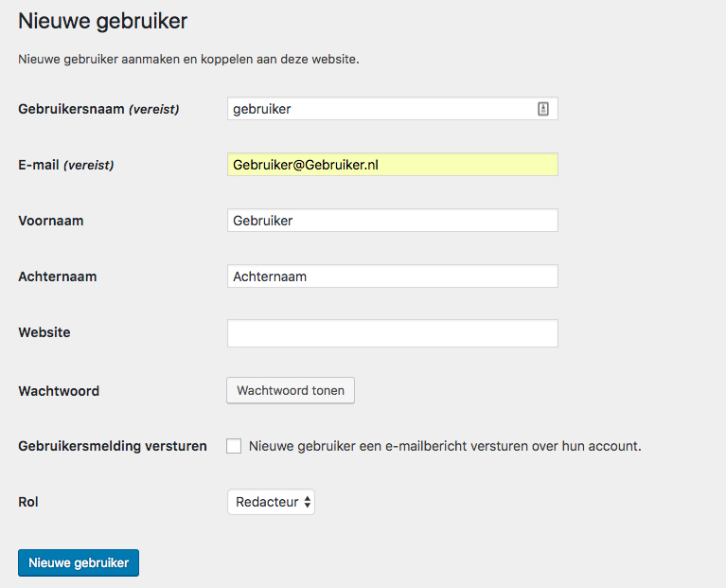Select the Voornaam input field
Screen dimensions: 726x588
(x=392, y=221)
